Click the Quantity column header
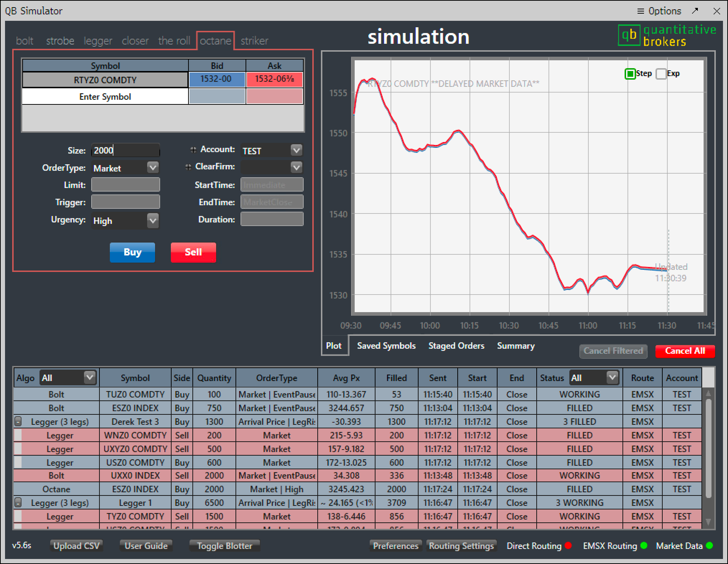728x564 pixels. 214,378
